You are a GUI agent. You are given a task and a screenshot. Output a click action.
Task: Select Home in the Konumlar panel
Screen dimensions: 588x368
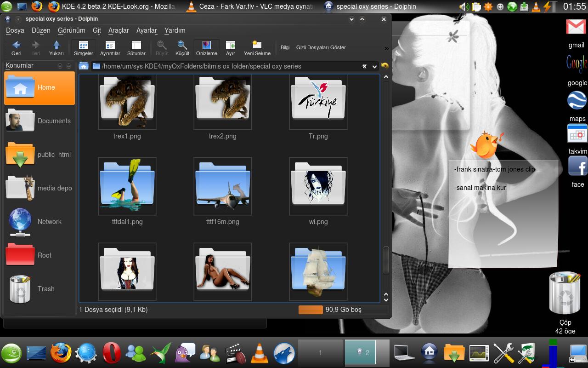(x=40, y=87)
